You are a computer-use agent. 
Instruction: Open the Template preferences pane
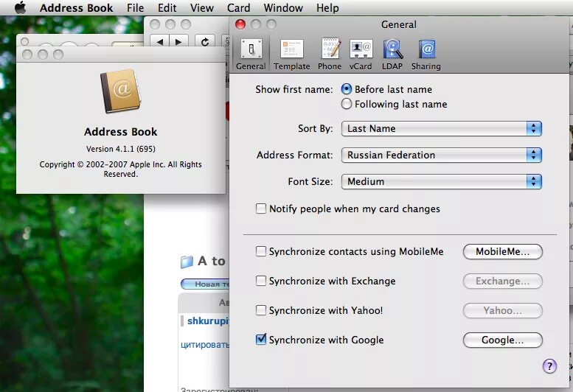(291, 54)
